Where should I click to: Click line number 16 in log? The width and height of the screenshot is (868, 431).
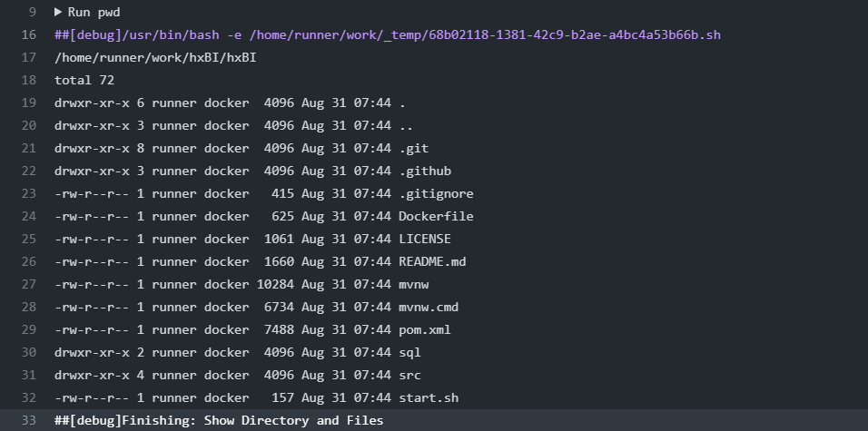coord(28,35)
